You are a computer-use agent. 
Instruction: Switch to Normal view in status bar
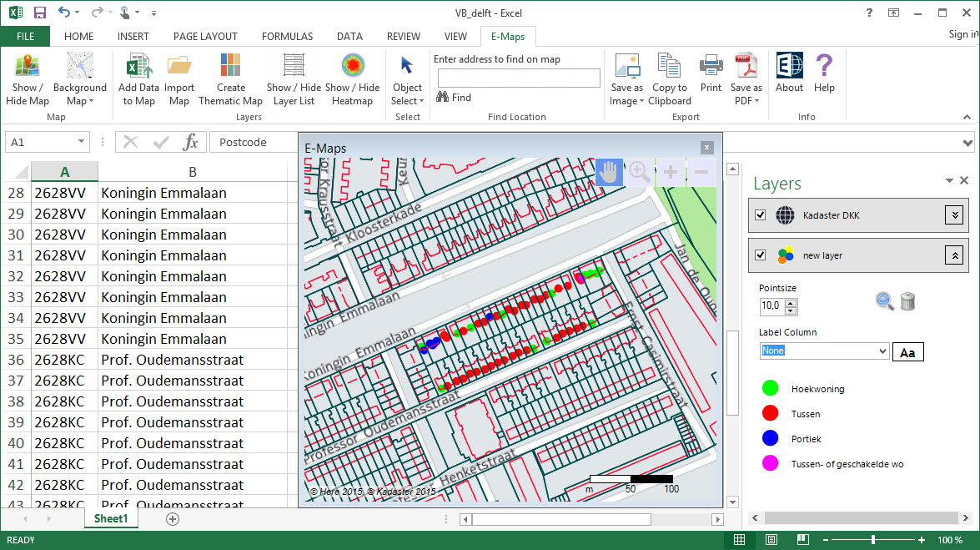739,540
